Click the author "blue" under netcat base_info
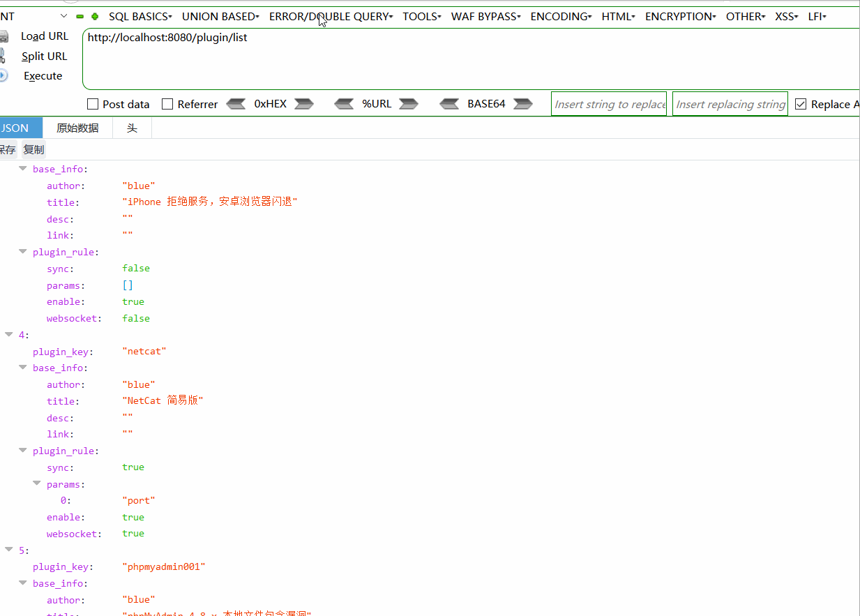 [139, 385]
